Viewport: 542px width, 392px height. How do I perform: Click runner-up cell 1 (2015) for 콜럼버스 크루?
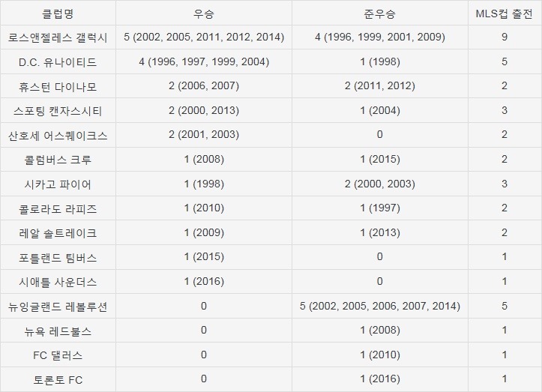coord(379,160)
